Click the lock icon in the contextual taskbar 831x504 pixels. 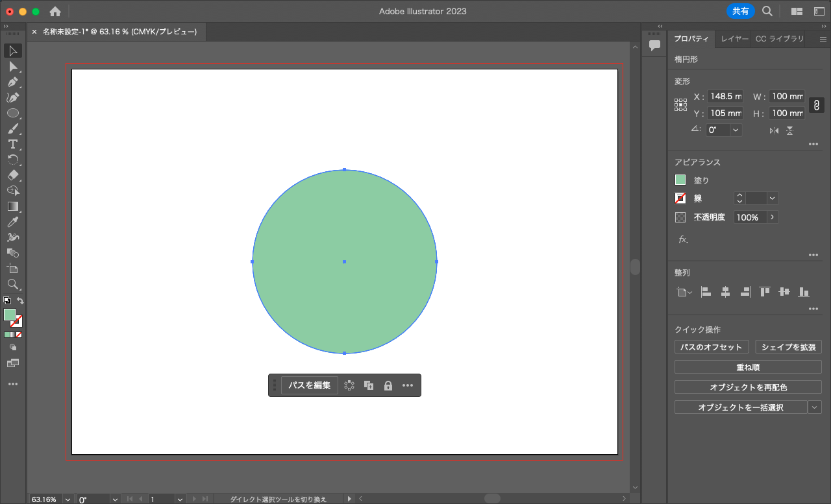(388, 385)
